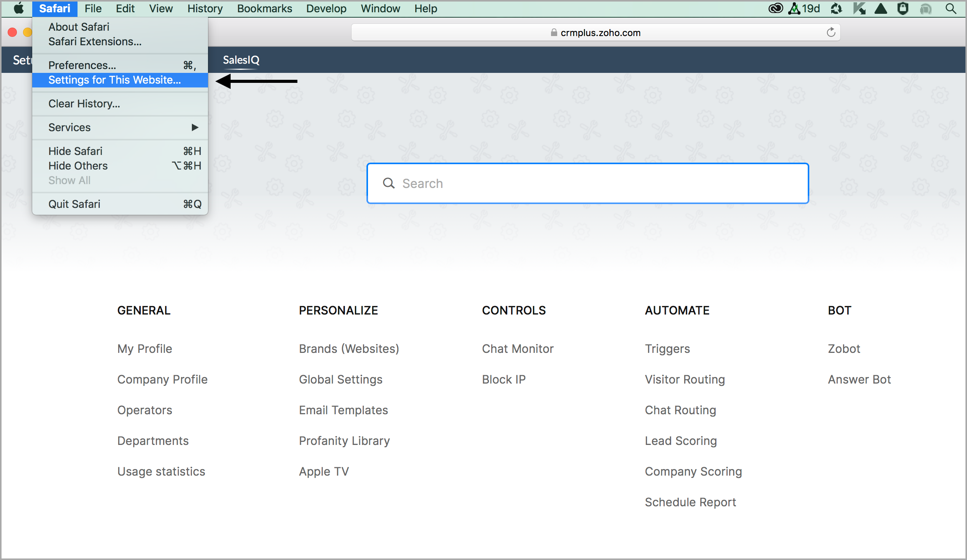Select Settings for This Website menu item

click(114, 80)
